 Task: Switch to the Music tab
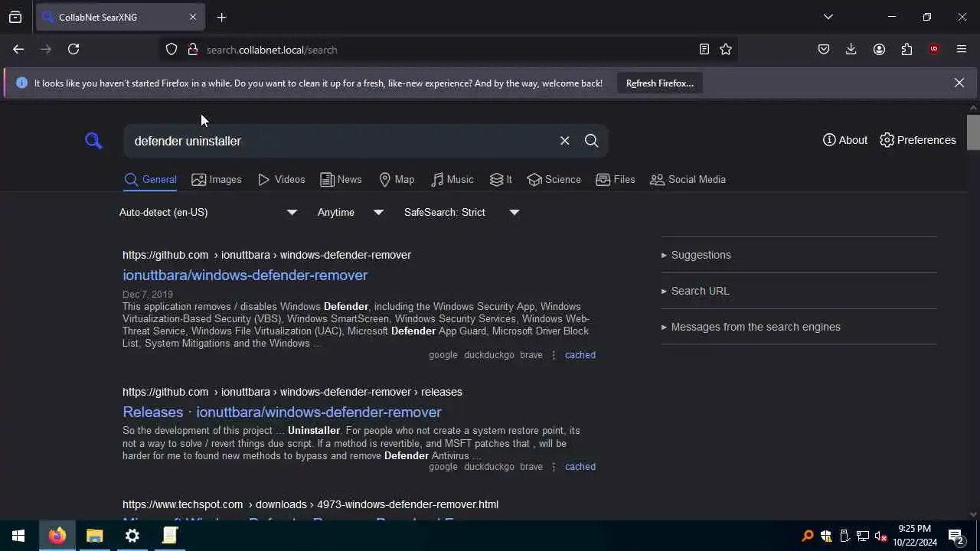point(452,179)
